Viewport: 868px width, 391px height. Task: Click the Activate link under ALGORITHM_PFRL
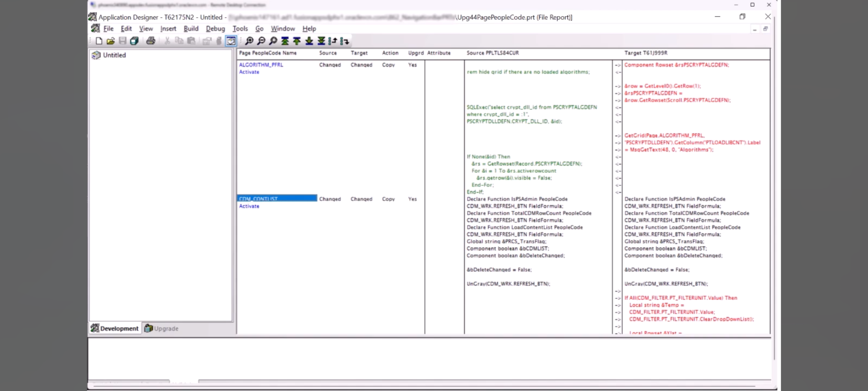coord(249,72)
